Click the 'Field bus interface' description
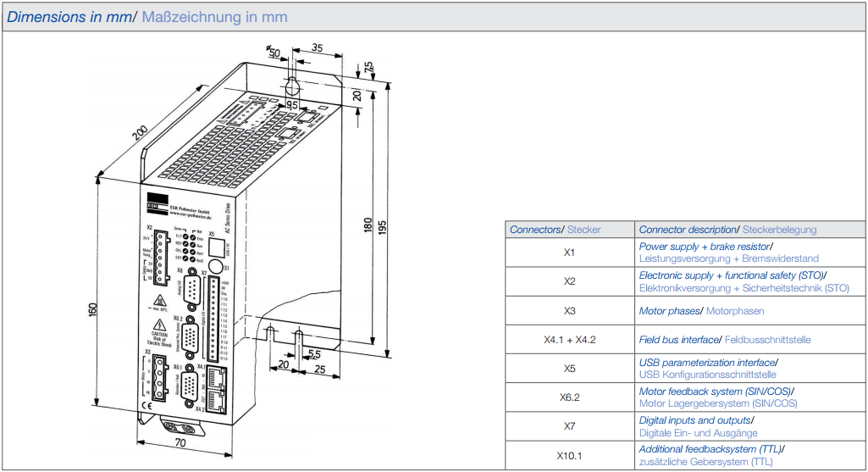 (x=678, y=340)
